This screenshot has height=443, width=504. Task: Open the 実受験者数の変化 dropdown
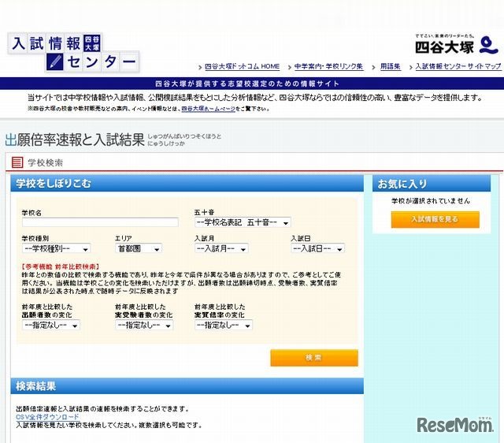pyautogui.click(x=144, y=325)
